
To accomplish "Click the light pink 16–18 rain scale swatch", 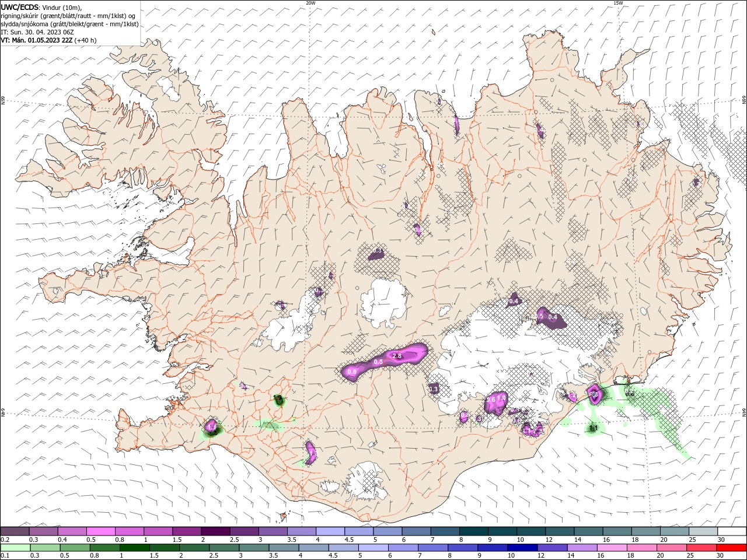I will [x=611, y=548].
